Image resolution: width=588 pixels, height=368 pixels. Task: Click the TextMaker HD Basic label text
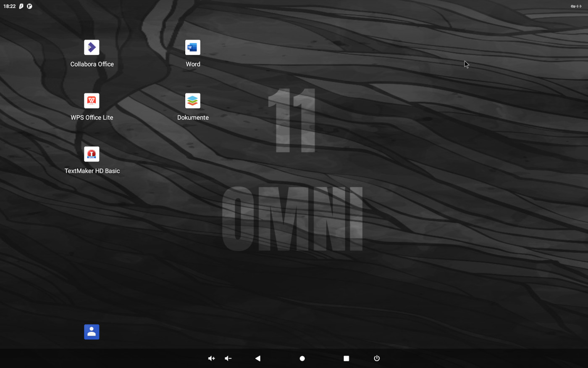(92, 171)
